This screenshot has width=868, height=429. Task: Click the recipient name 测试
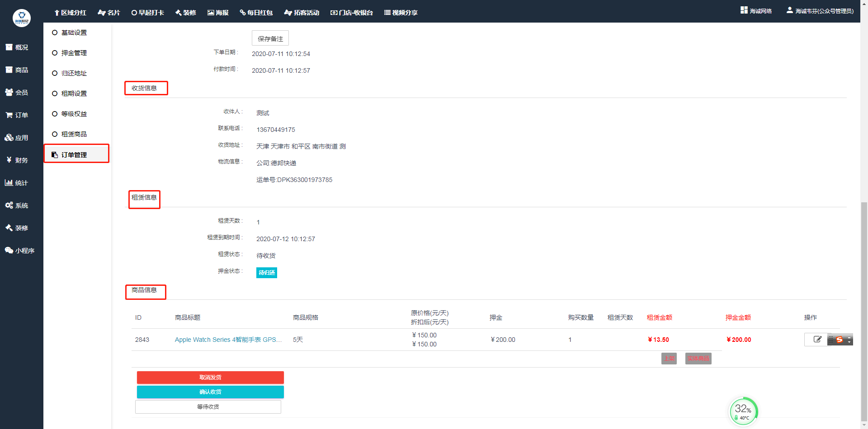point(263,113)
